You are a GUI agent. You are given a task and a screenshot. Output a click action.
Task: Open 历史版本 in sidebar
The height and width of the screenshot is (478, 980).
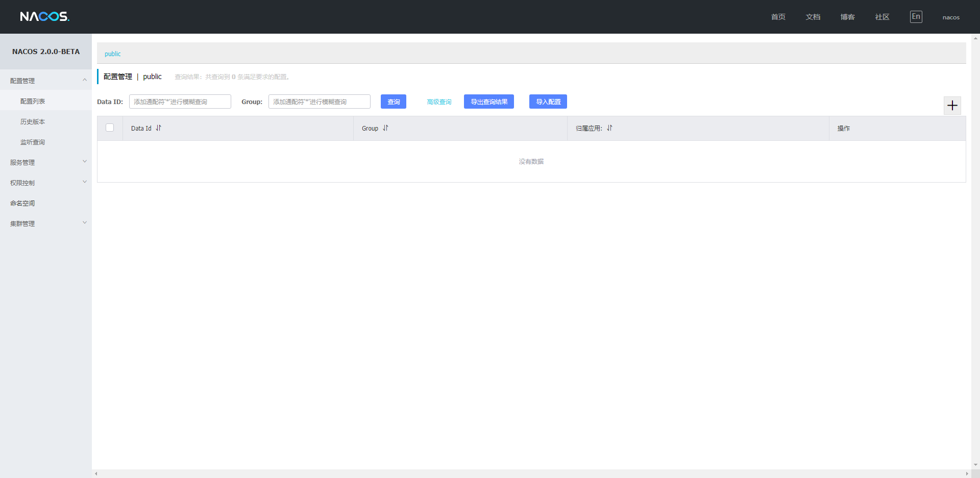pos(46,121)
